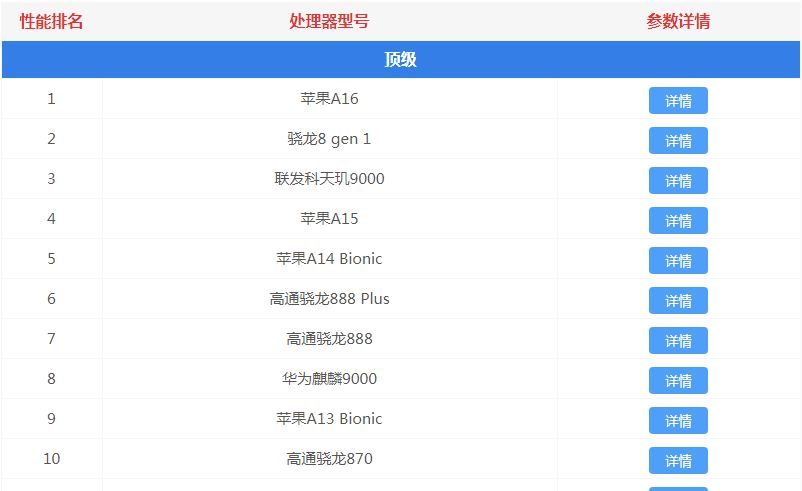
Task: Select the 联发科天玑9000 processor name text
Action: 329,179
